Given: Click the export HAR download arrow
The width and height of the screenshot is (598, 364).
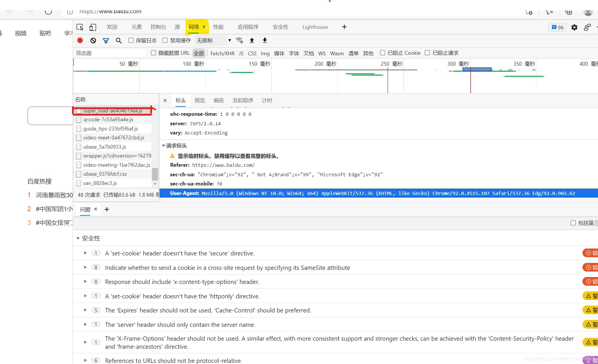Looking at the screenshot, I should click(265, 41).
